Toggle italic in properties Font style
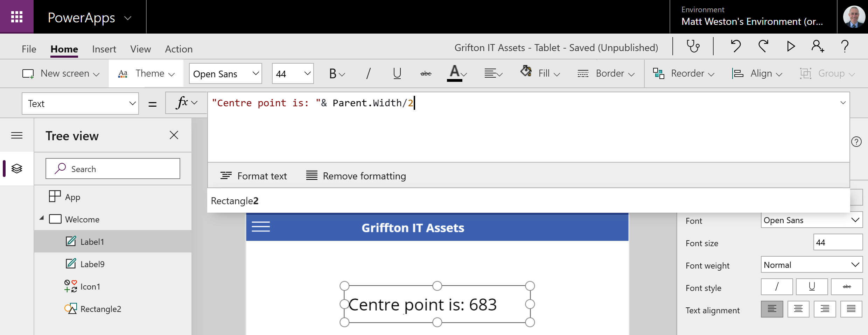 pyautogui.click(x=777, y=287)
